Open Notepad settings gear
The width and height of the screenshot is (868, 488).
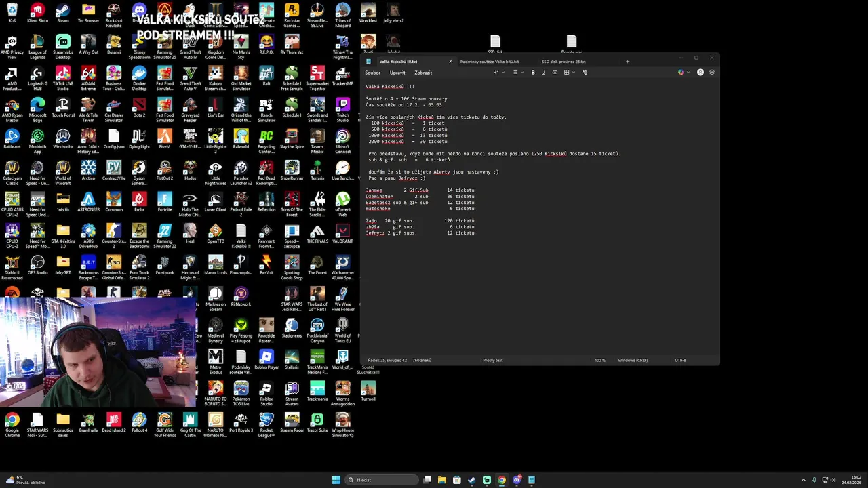711,73
